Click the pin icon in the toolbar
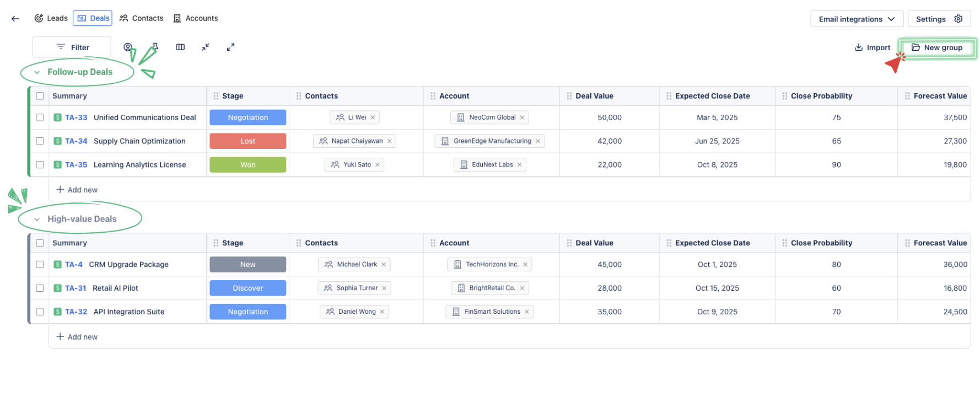Image resolution: width=980 pixels, height=396 pixels. (155, 47)
